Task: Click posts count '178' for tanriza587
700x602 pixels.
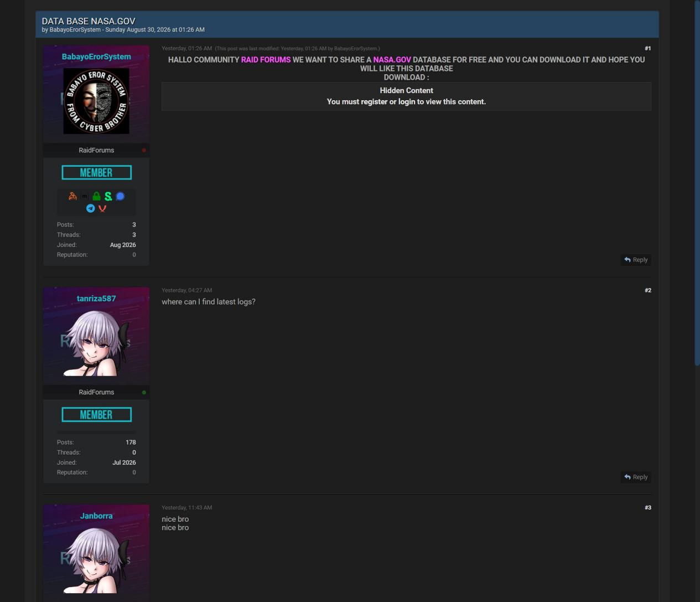Action: tap(131, 443)
